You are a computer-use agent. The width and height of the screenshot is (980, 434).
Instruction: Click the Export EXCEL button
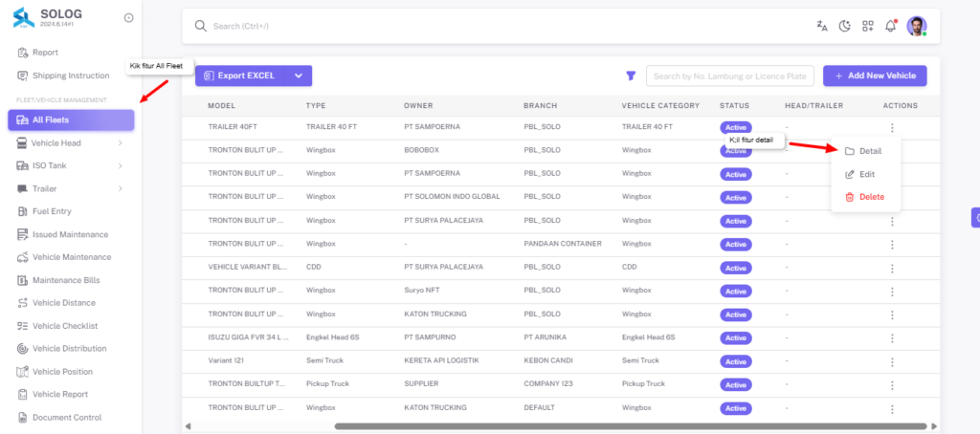click(241, 76)
